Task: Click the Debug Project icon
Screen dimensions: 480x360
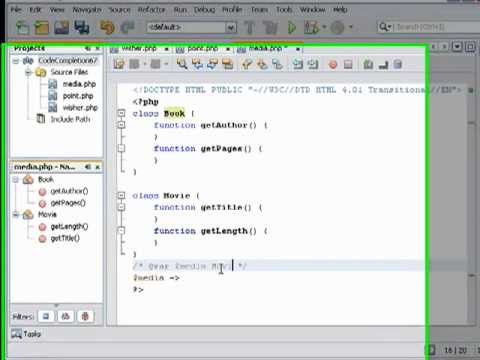Action: pyautogui.click(x=312, y=27)
